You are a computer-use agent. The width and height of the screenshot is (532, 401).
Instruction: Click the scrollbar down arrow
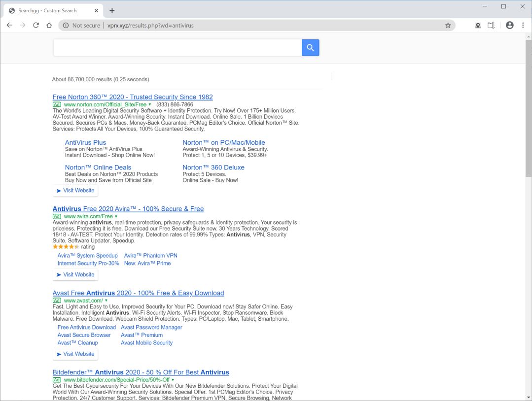[529, 397]
